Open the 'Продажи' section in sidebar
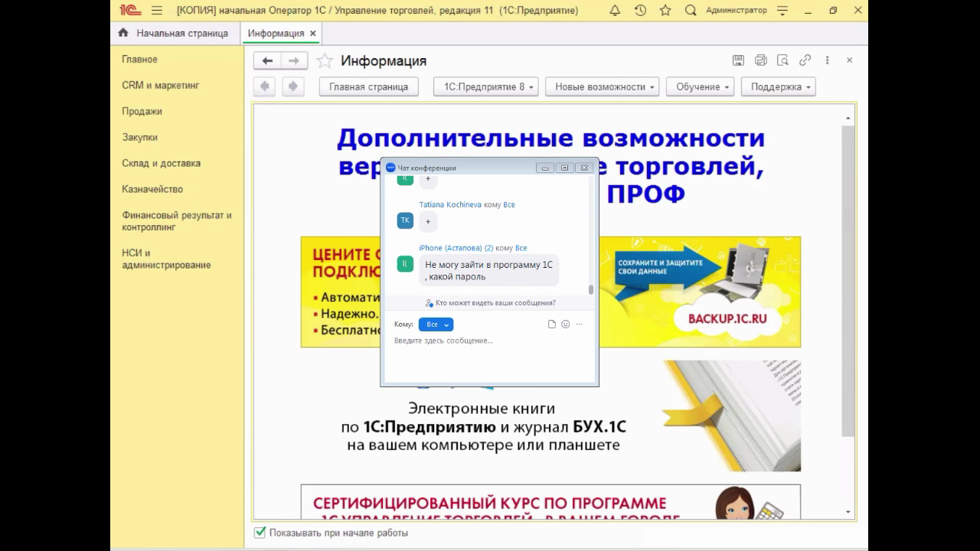 pyautogui.click(x=142, y=112)
